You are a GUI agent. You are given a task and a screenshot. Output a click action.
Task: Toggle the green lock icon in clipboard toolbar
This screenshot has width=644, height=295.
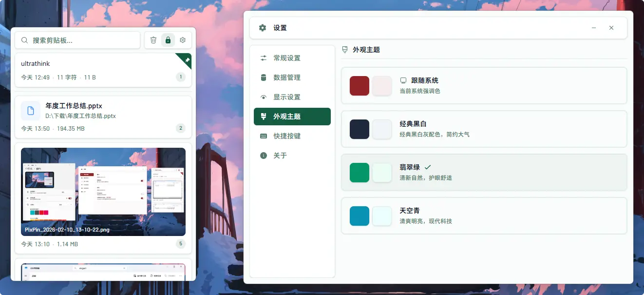click(x=168, y=40)
